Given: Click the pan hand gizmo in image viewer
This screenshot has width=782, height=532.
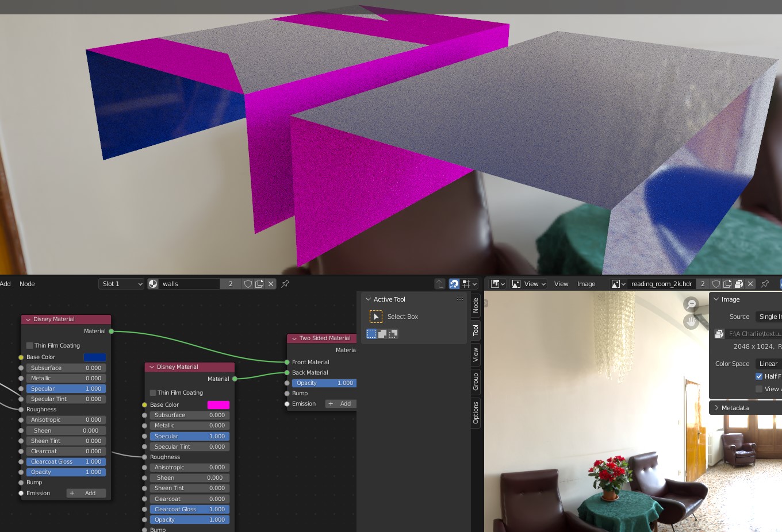Looking at the screenshot, I should 691,322.
